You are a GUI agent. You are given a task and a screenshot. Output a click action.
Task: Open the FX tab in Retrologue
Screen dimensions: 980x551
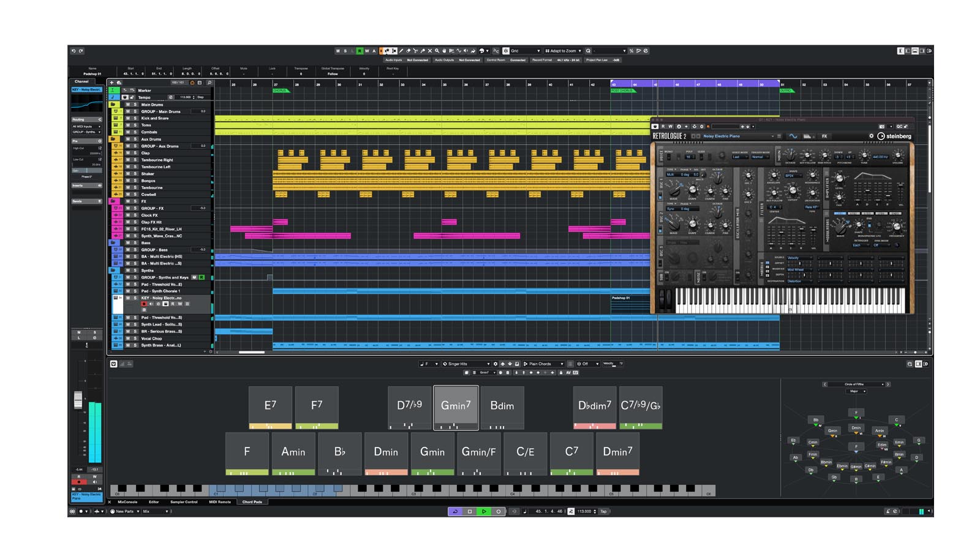click(824, 136)
